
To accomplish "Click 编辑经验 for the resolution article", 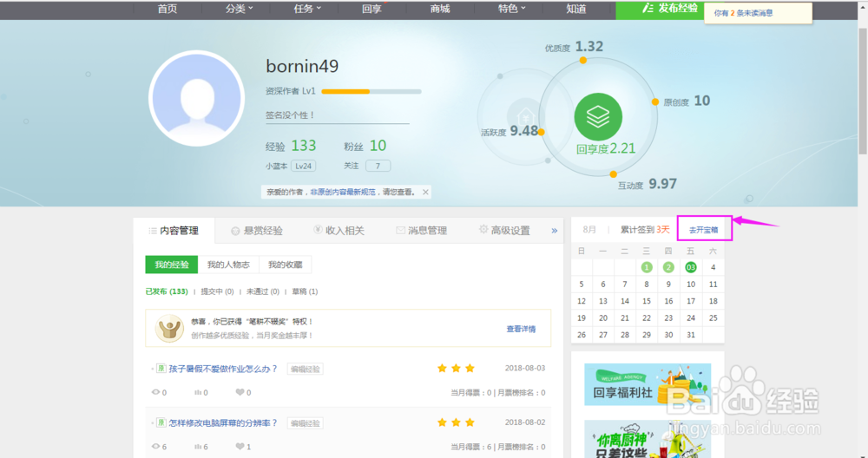I will (305, 423).
